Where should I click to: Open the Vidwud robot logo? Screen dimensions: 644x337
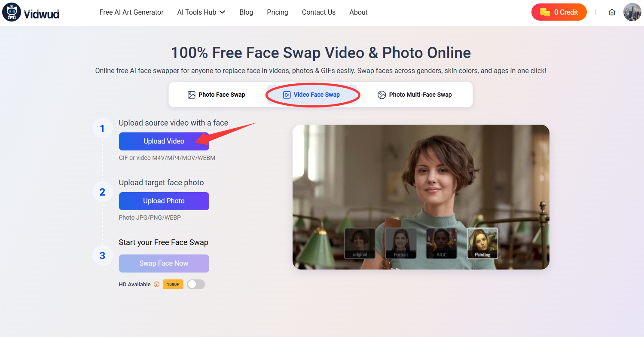[x=11, y=12]
